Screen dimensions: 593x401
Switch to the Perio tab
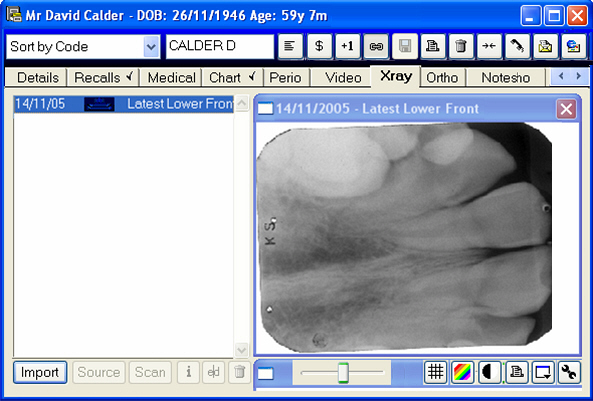(286, 78)
